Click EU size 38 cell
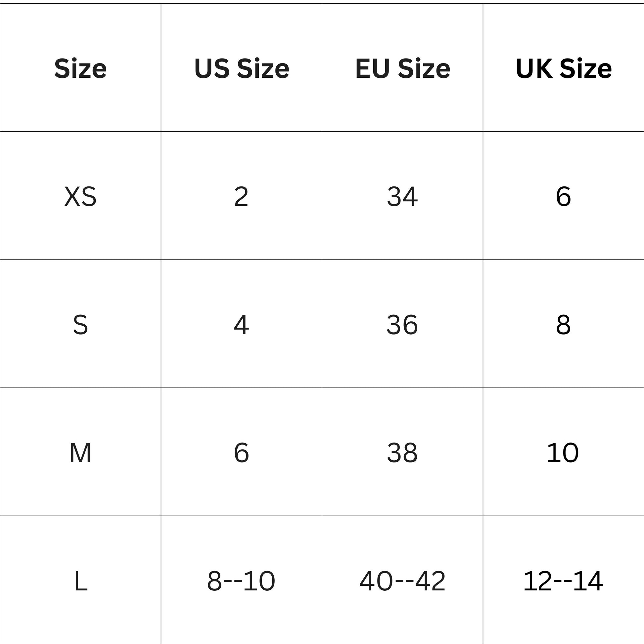The height and width of the screenshot is (644, 644). point(402,453)
